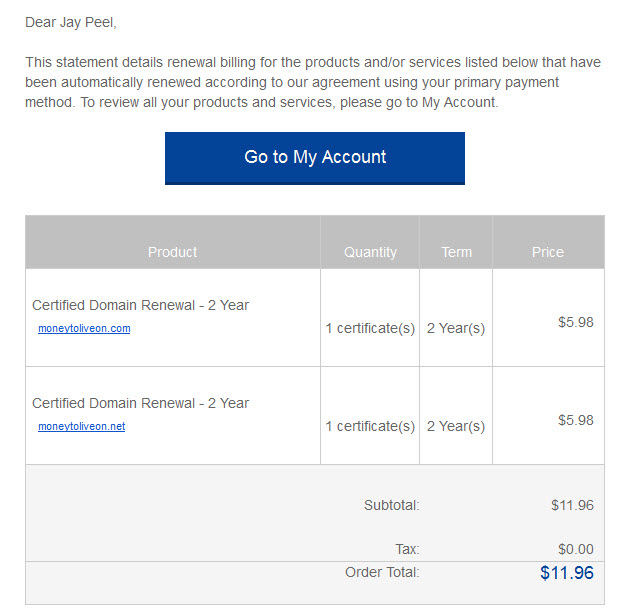Click the .com row's 2 Year(s) term
Image resolution: width=625 pixels, height=614 pixels.
[x=456, y=329]
